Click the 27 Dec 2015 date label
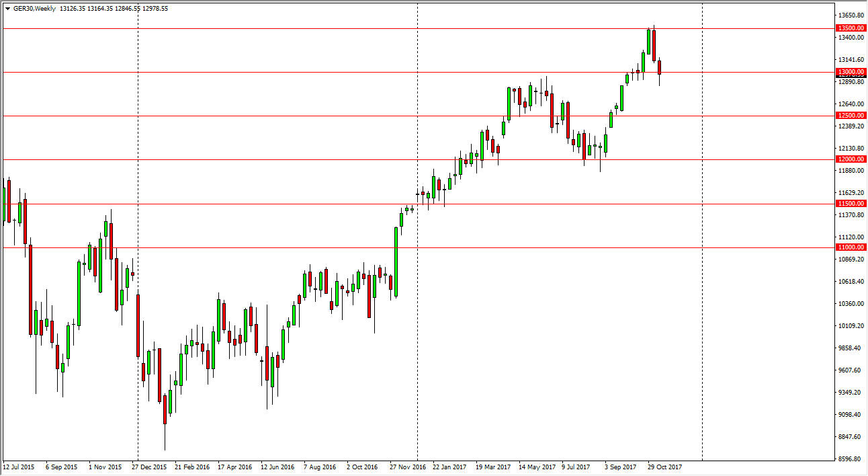This screenshot has height=476, width=868. point(149,467)
